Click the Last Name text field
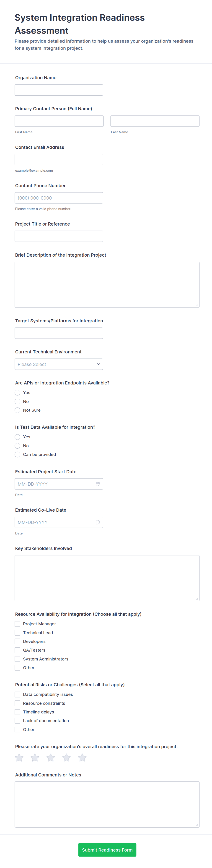Image resolution: width=212 pixels, height=868 pixels. [155, 121]
